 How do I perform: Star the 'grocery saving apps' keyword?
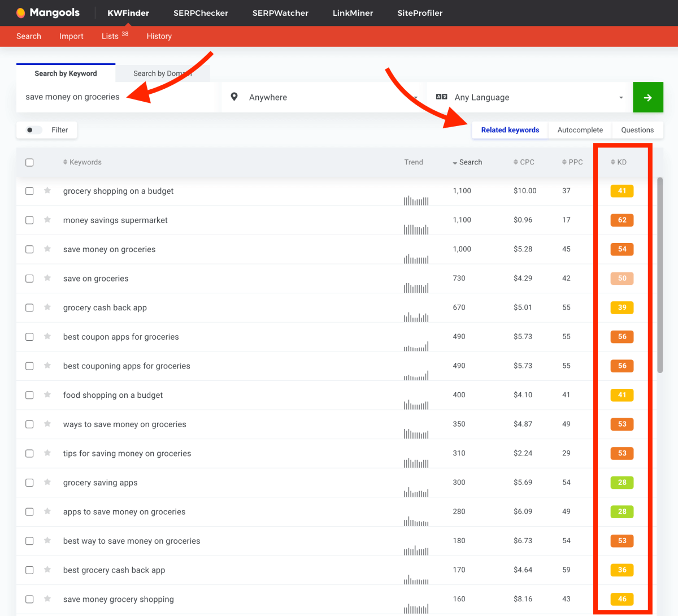[x=47, y=483]
